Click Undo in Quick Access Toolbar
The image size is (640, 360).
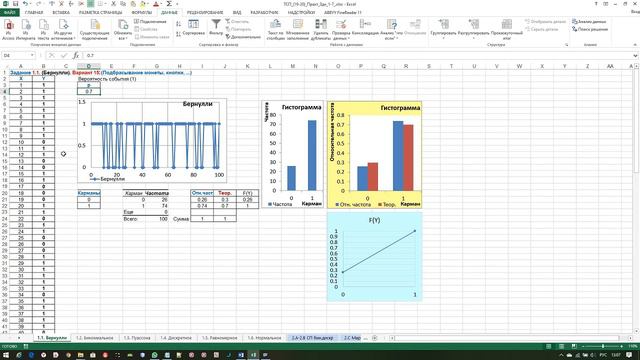coord(25,4)
